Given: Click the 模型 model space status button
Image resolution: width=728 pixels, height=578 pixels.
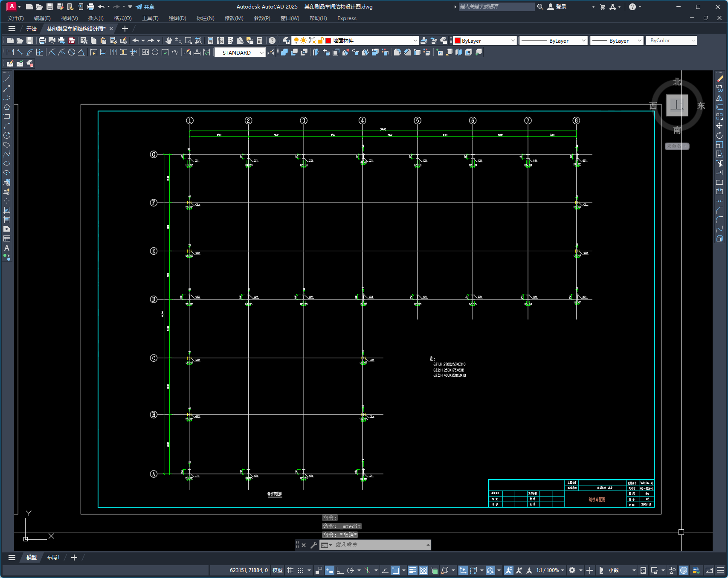Looking at the screenshot, I should pos(278,570).
